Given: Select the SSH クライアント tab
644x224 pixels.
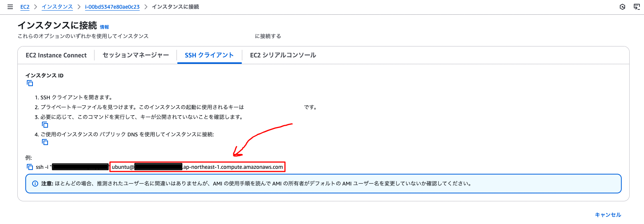Looking at the screenshot, I should pyautogui.click(x=209, y=55).
